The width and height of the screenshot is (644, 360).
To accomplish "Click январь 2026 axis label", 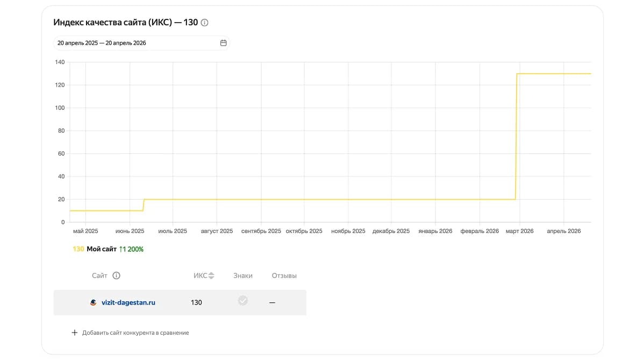I will (435, 231).
